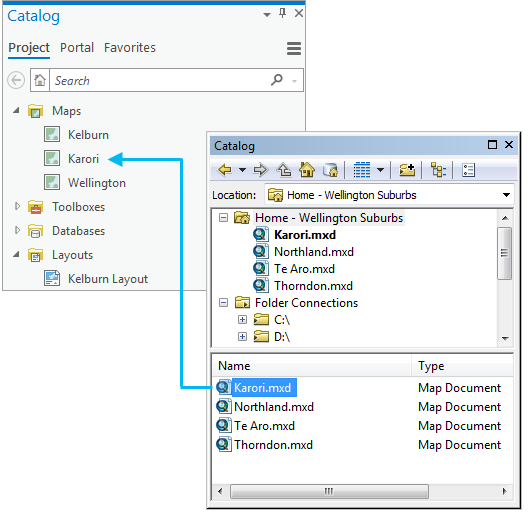The width and height of the screenshot is (528, 517).
Task: Click the forward arrow in ArcMap Catalog toolbar
Action: [x=261, y=169]
